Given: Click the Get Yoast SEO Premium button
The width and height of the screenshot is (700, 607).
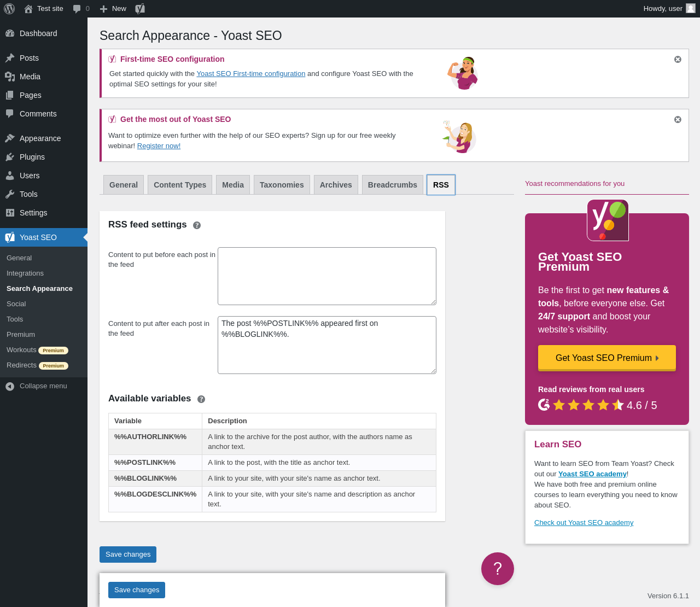Looking at the screenshot, I should [x=607, y=358].
